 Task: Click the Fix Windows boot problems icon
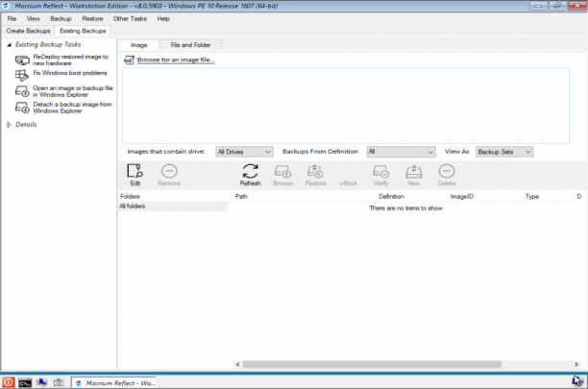pos(22,75)
